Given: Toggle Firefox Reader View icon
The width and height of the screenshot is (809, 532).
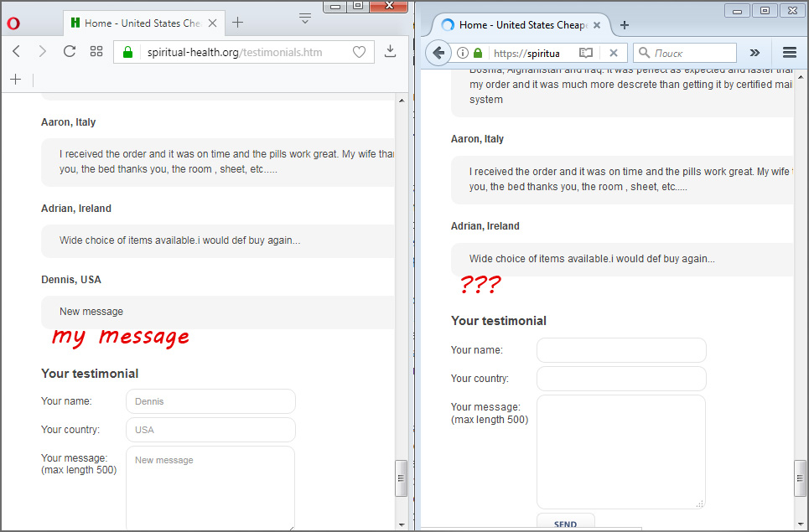Looking at the screenshot, I should pos(586,53).
